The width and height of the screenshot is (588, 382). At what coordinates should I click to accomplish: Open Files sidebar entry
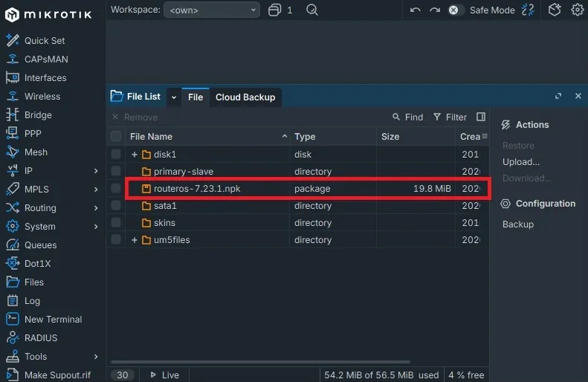click(x=25, y=282)
